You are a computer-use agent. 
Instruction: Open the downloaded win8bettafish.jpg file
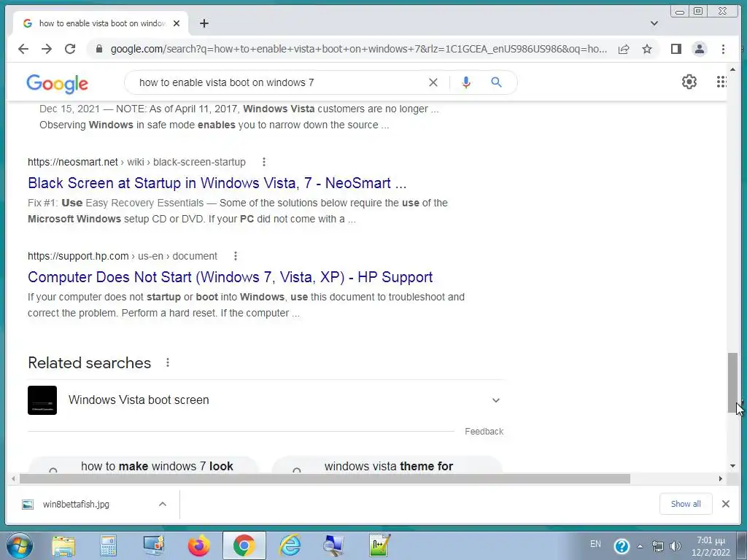pos(76,504)
